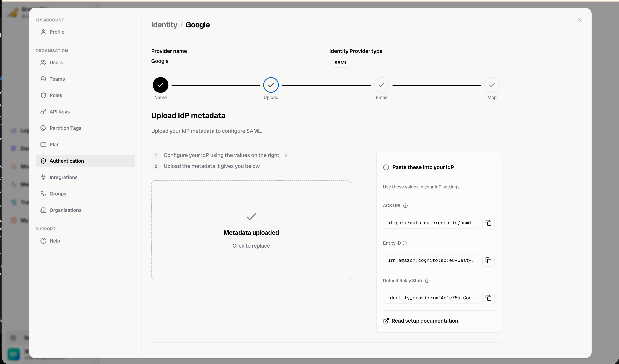Viewport: 619px width, 364px height.
Task: Jump to the Email step
Action: click(381, 85)
